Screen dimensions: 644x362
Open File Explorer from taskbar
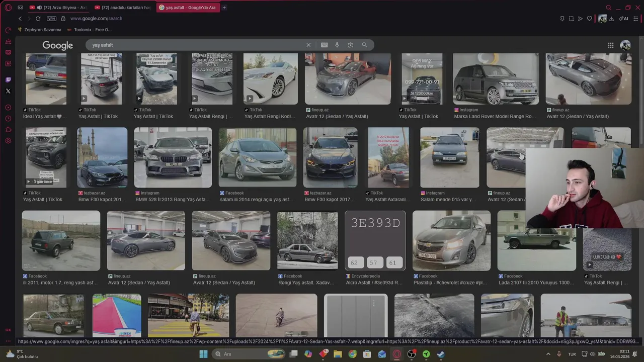pyautogui.click(x=338, y=354)
